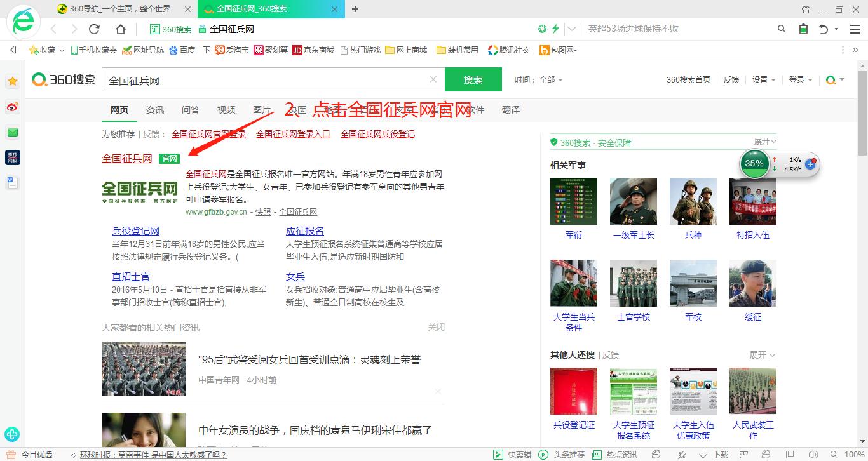Open the mail icon in the left sidebar
Image resolution: width=868 pixels, height=461 pixels.
[x=13, y=133]
